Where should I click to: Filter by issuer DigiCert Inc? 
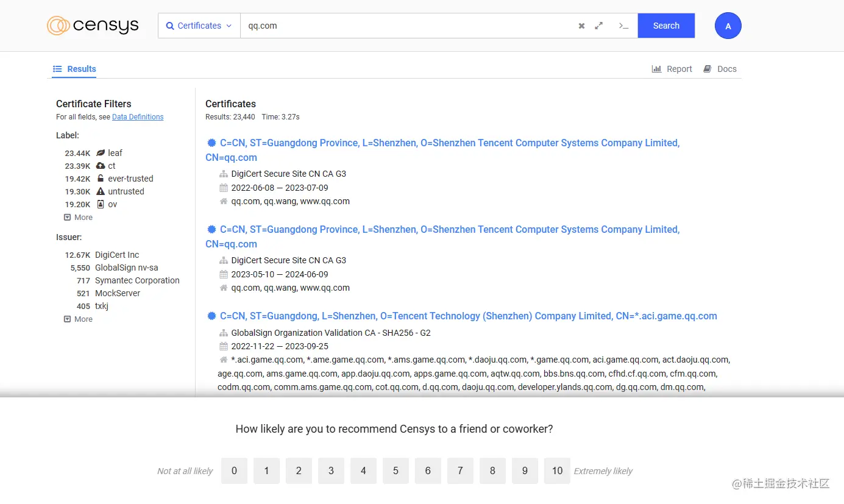[x=117, y=255]
